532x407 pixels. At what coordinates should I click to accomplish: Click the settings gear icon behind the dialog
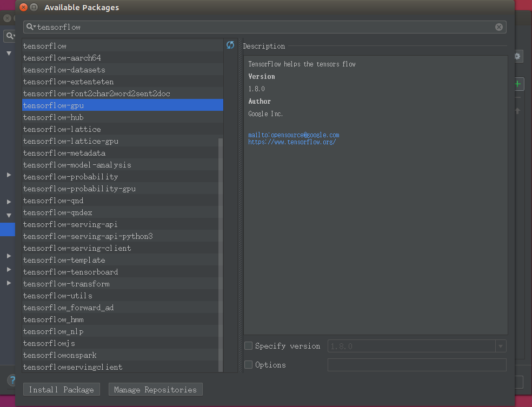click(x=517, y=56)
